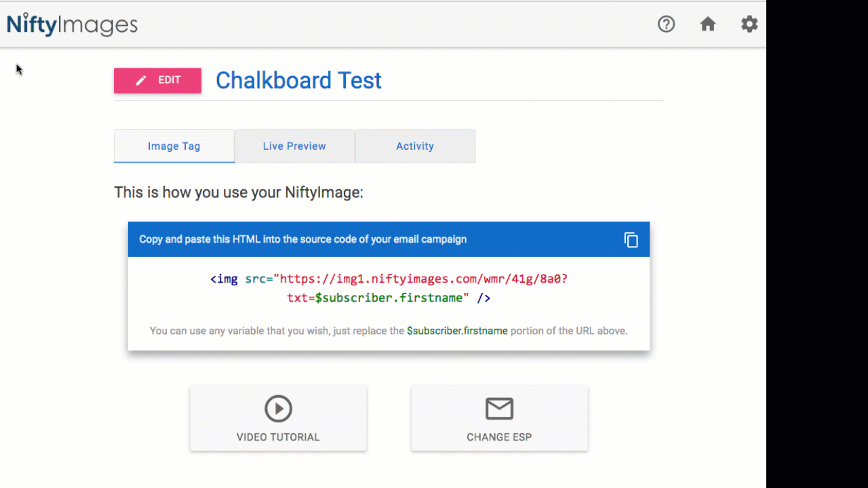Click 'This is how you use your NiftyImage' text

[239, 192]
